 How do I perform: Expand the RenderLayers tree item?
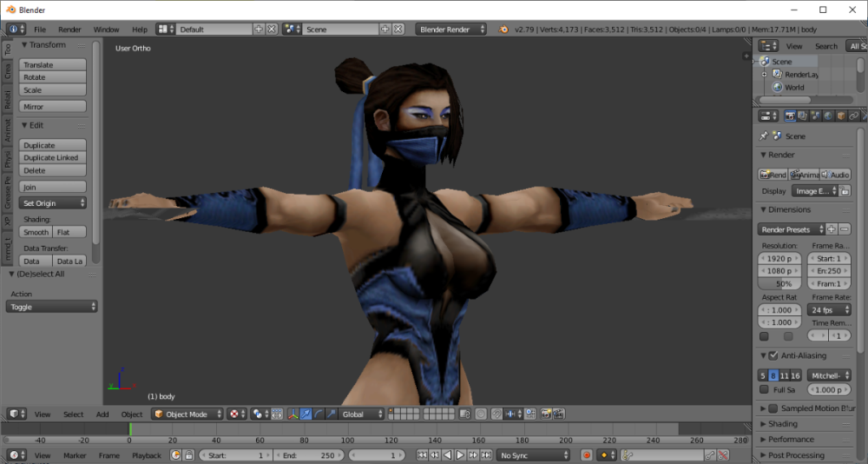coord(765,74)
